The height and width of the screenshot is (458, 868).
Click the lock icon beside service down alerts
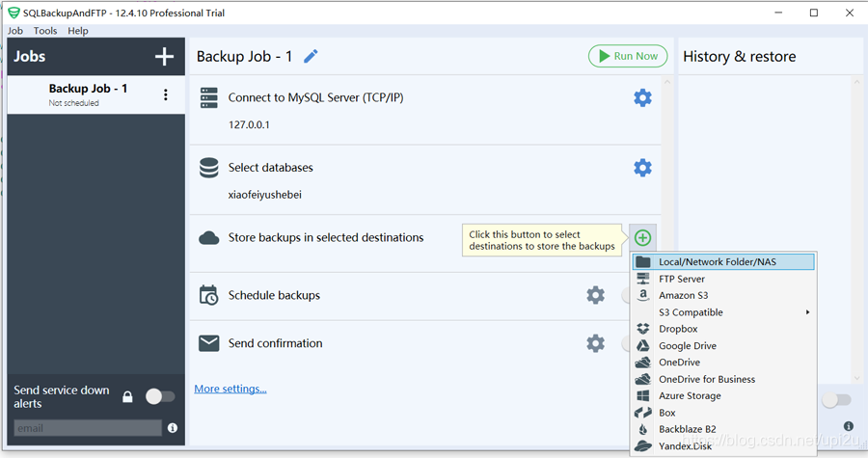(x=127, y=396)
